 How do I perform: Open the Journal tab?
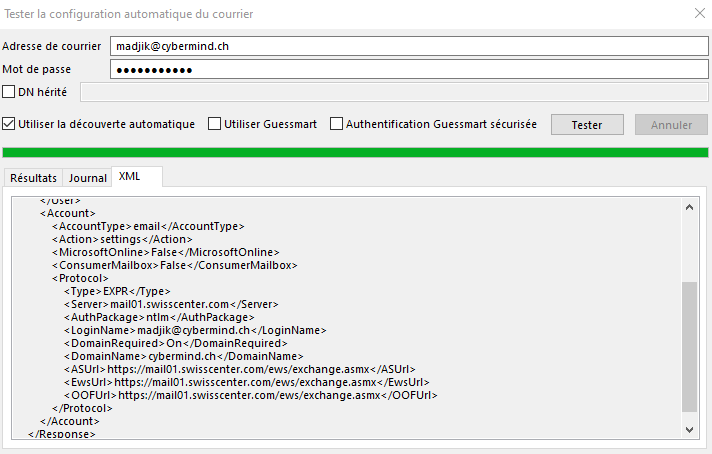pos(88,178)
